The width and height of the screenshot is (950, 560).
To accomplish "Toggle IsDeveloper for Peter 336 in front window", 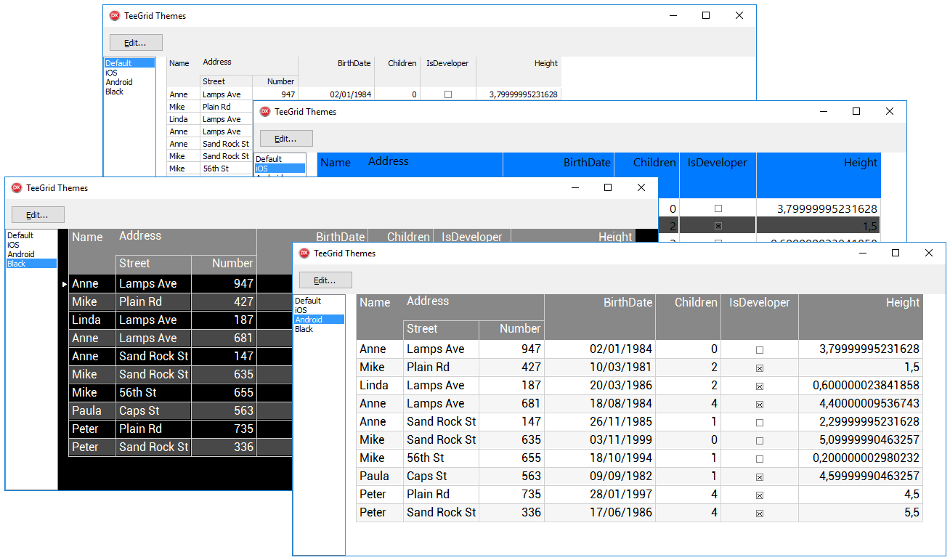I will point(760,514).
